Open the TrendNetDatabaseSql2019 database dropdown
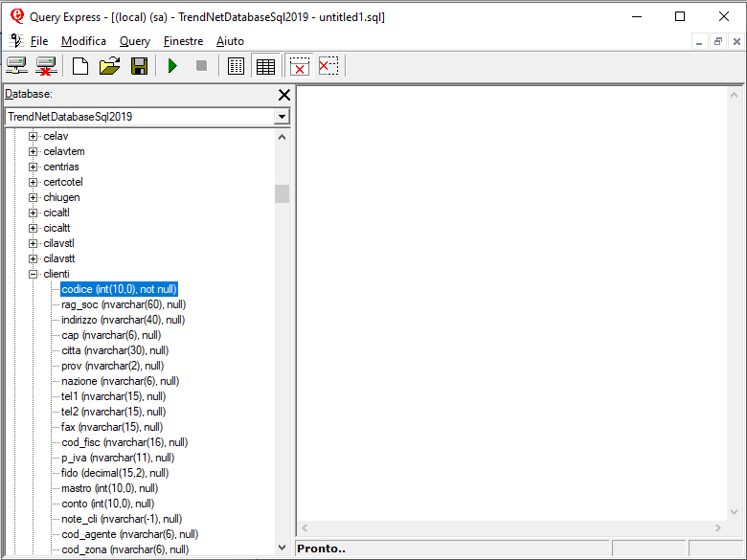Image resolution: width=747 pixels, height=560 pixels. 282,117
